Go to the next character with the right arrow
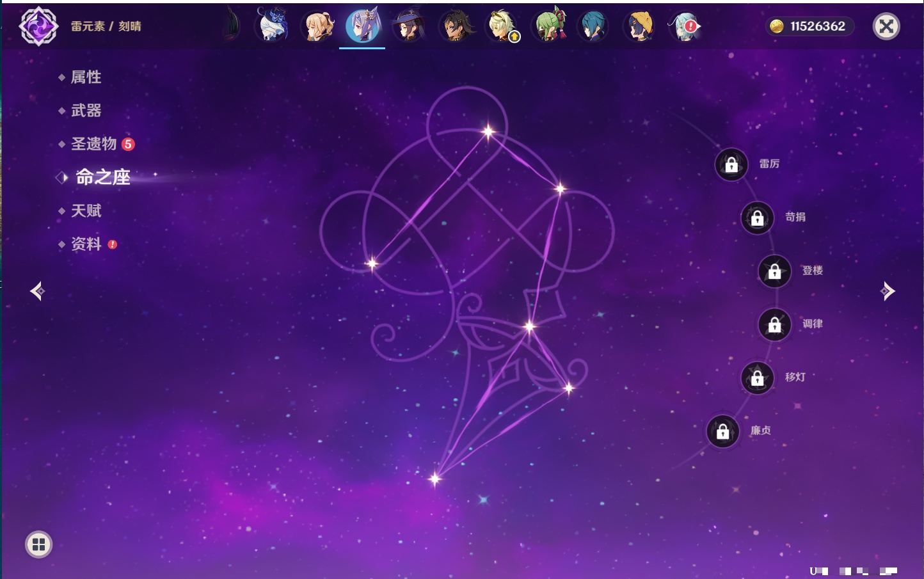924x579 pixels. (887, 291)
